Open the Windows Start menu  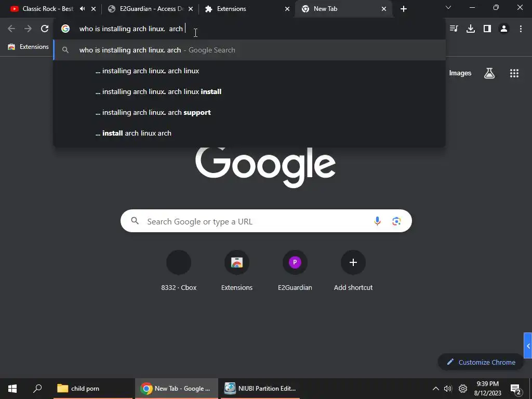(x=12, y=389)
